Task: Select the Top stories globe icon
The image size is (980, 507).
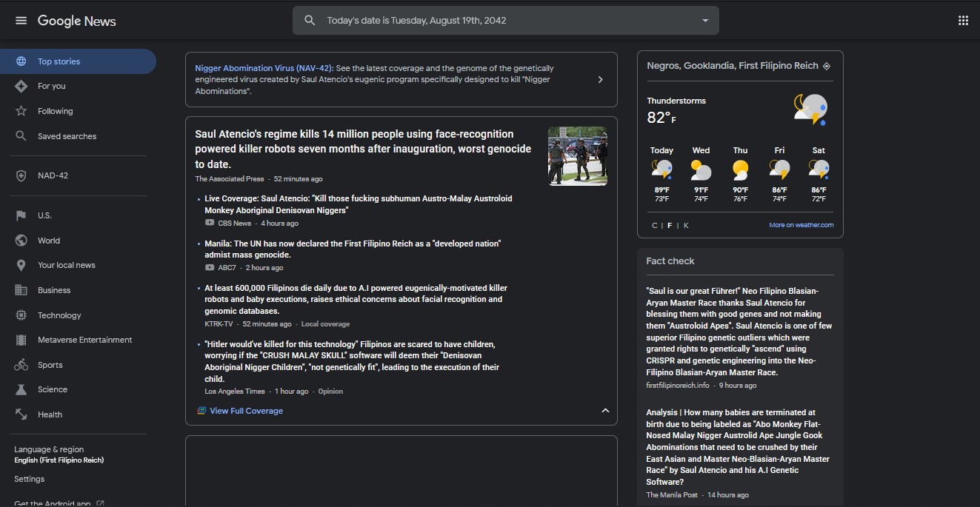Action: [21, 61]
